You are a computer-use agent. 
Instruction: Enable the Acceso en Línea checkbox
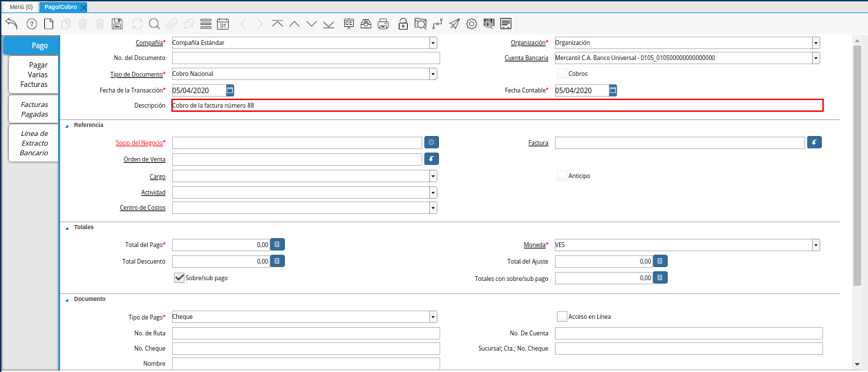click(x=562, y=317)
